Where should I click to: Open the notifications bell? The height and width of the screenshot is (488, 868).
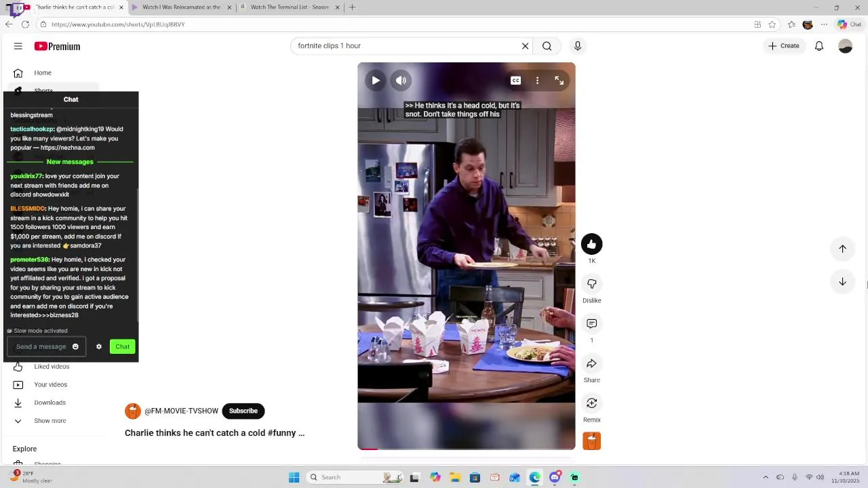(x=819, y=46)
